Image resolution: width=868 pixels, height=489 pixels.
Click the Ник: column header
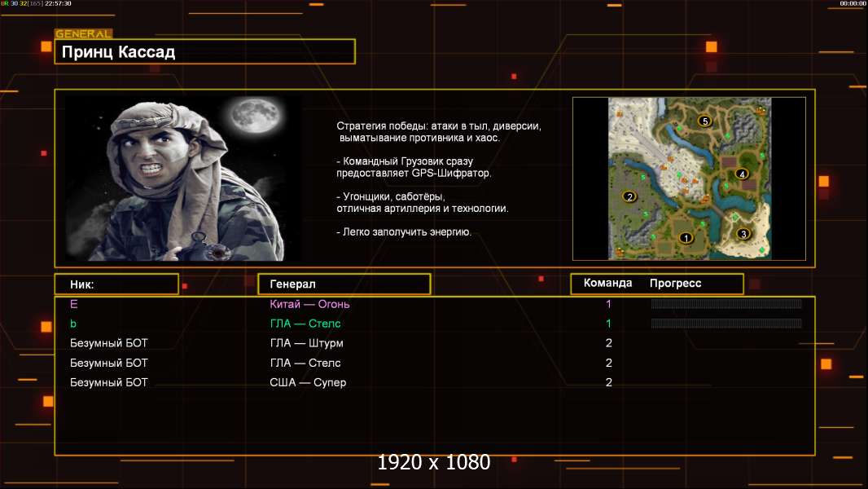click(116, 284)
